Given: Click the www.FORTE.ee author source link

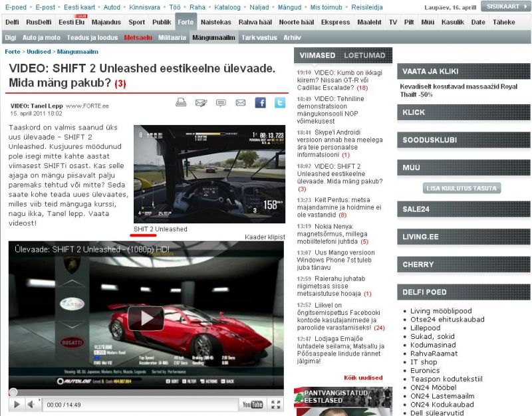Looking at the screenshot, I should click(x=87, y=106).
